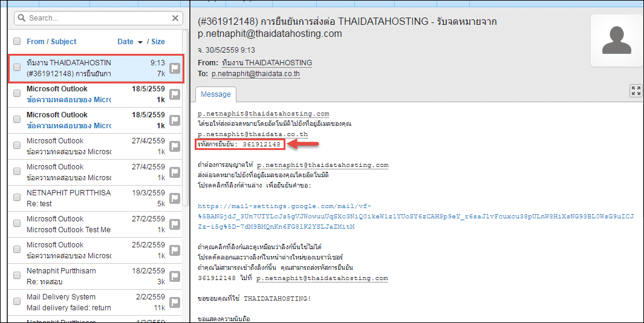Open the first Microsoft Outlook 27/4/2559 email
This screenshot has height=323, width=644.
pos(95,146)
